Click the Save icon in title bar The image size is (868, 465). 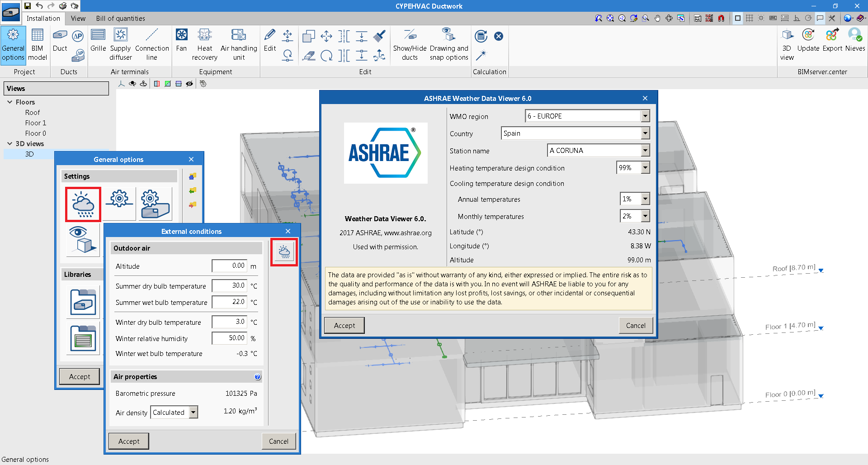tap(28, 6)
